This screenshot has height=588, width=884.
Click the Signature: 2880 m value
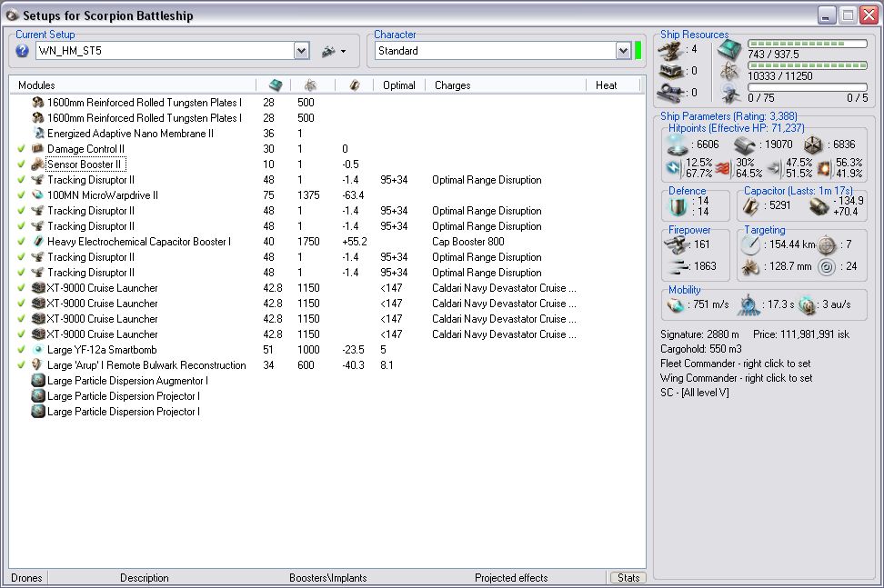click(x=699, y=334)
